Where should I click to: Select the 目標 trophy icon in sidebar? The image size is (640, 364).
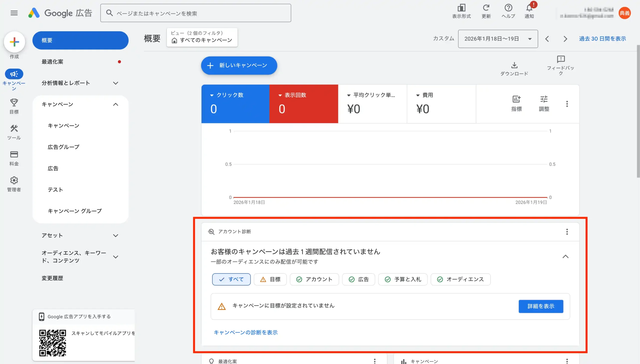click(x=14, y=103)
